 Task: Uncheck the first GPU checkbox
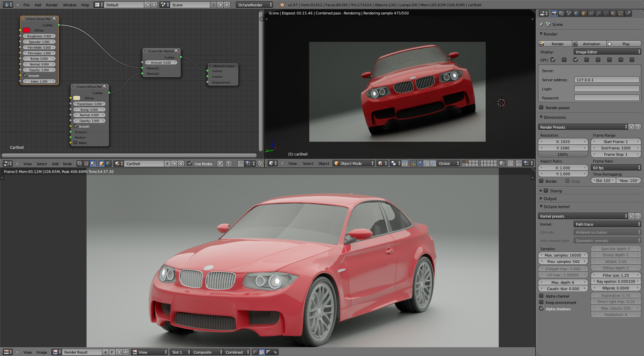553,60
